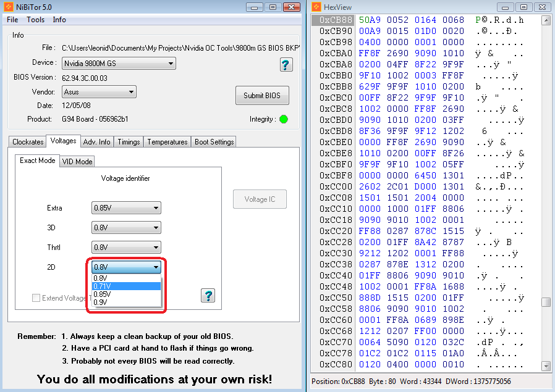Expand the 3D voltage dropdown

tap(126, 228)
